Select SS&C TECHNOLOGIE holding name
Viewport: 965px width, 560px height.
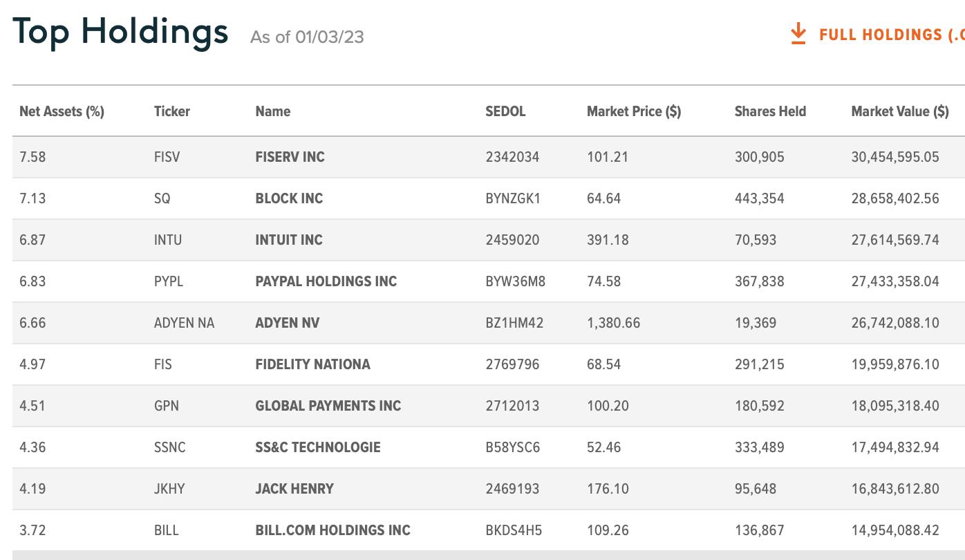(318, 447)
